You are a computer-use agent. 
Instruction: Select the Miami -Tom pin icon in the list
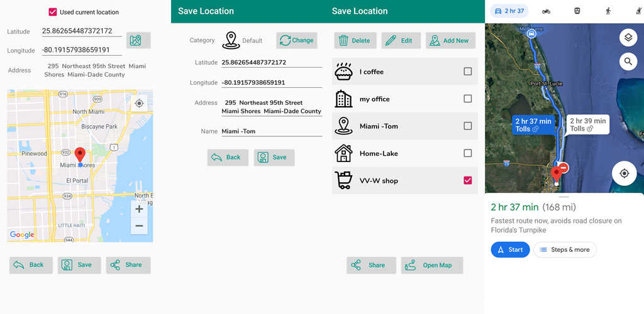[344, 126]
